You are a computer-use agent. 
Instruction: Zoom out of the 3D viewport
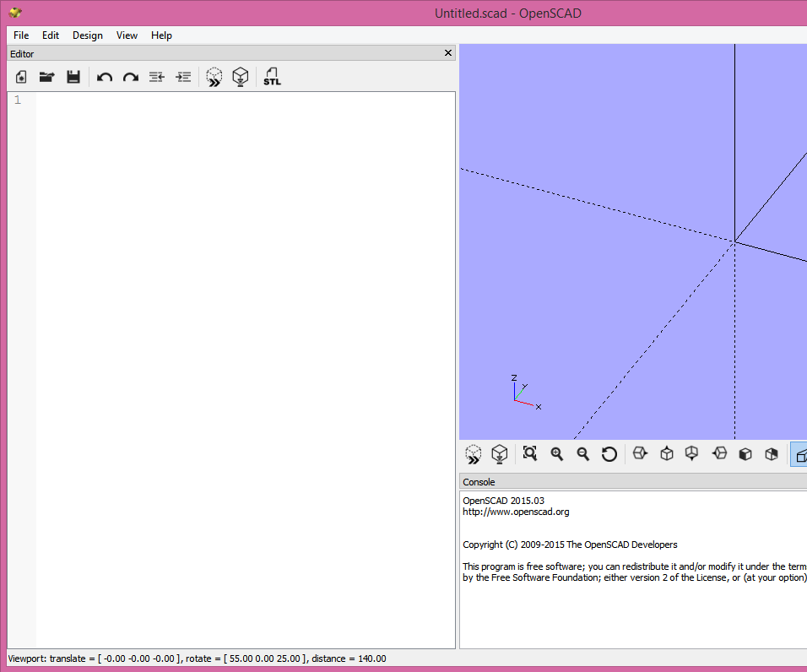tap(583, 453)
